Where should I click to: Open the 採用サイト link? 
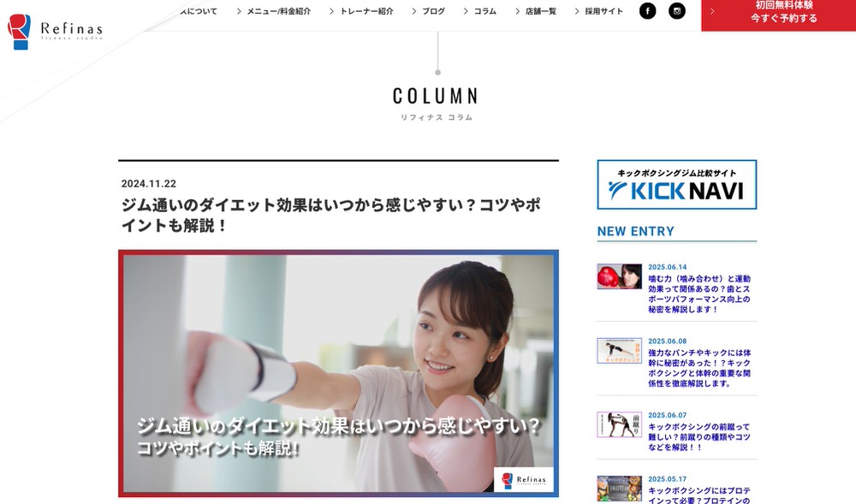pos(603,11)
